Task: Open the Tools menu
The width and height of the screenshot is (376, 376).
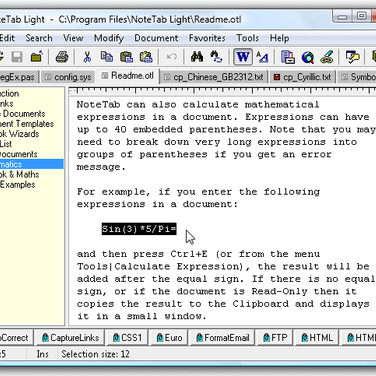Action: point(247,38)
